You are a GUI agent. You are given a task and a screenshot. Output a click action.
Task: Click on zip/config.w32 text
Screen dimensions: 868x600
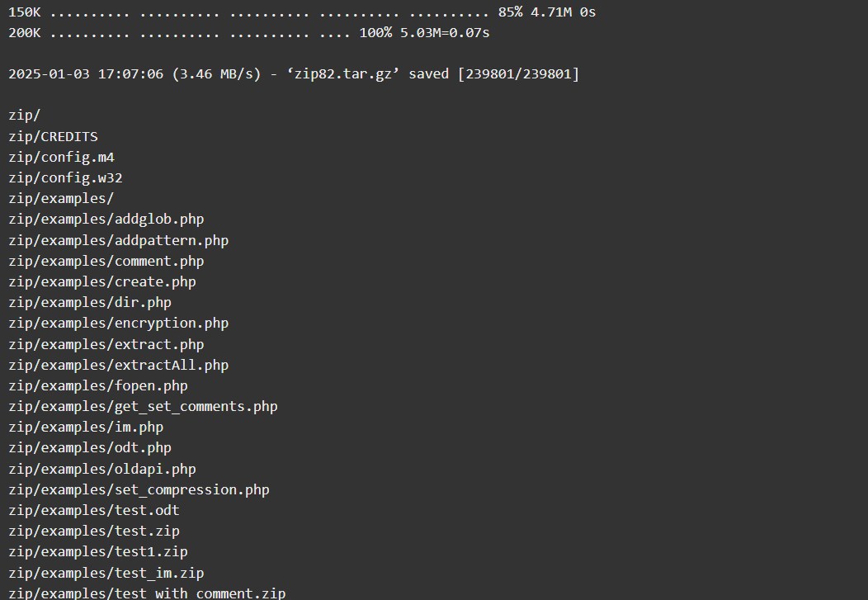[65, 177]
